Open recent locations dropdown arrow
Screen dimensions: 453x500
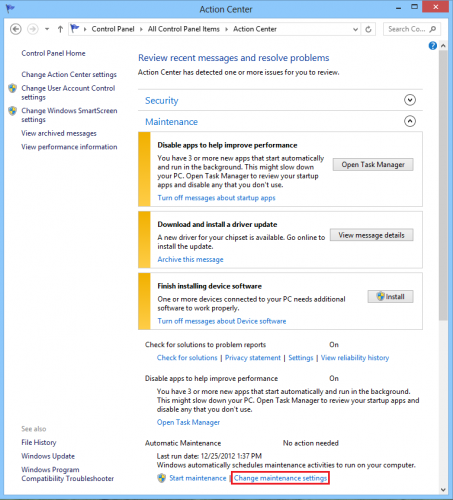47,29
